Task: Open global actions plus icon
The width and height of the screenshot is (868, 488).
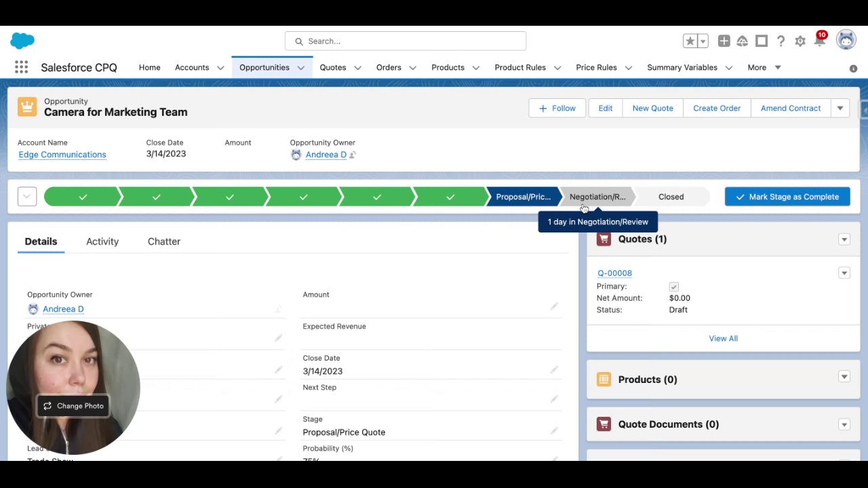Action: coord(724,41)
